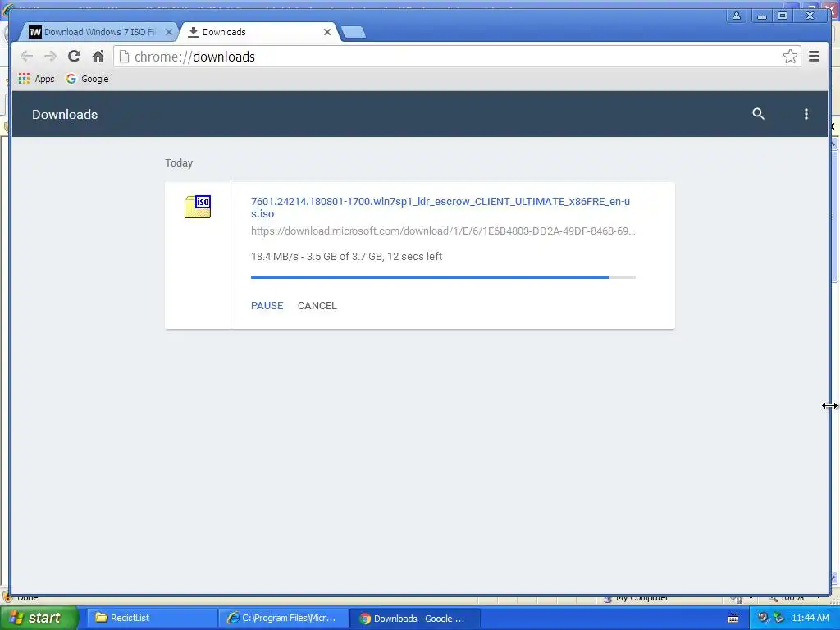Switch to RedistList taskbar window
The width and height of the screenshot is (840, 630).
point(151,618)
